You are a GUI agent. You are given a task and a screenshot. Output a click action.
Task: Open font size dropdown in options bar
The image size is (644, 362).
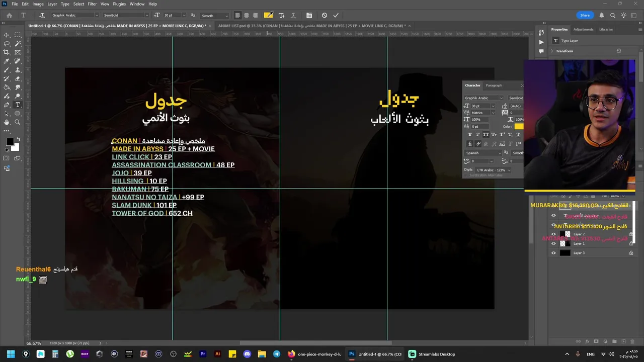click(184, 16)
